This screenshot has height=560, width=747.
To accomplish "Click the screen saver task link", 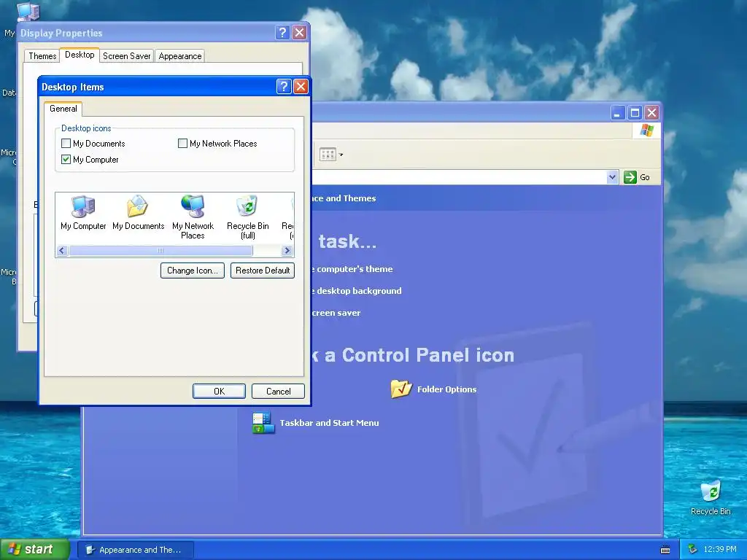I will [336, 313].
